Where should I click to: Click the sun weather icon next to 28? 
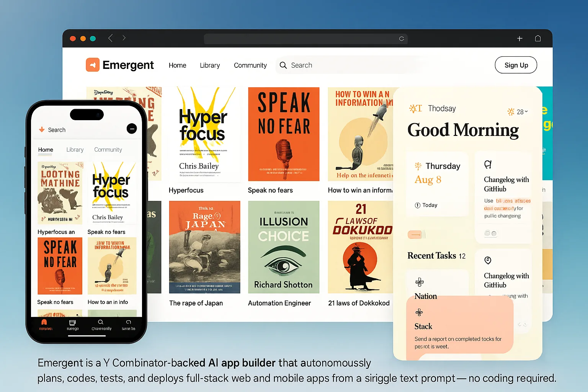pyautogui.click(x=511, y=112)
